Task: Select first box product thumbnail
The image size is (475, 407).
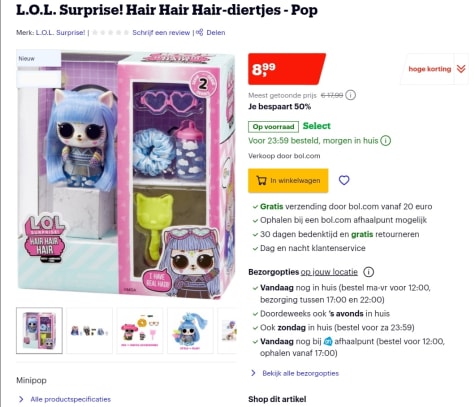Action: tap(39, 330)
